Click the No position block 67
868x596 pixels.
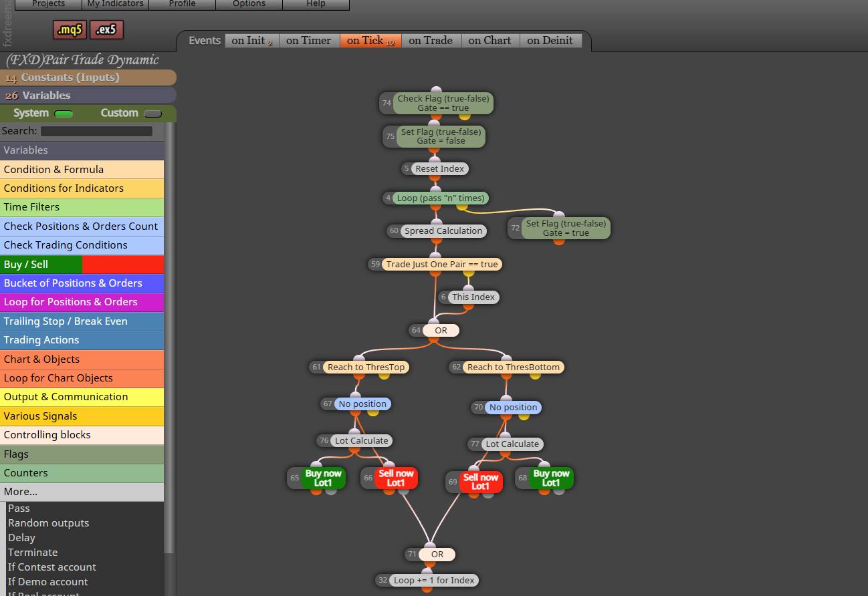tap(362, 404)
